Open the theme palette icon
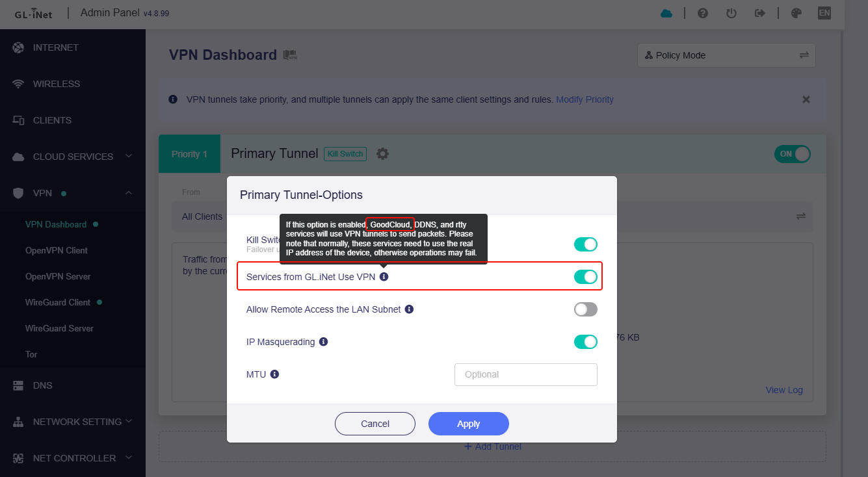The height and width of the screenshot is (477, 868). pyautogui.click(x=796, y=13)
